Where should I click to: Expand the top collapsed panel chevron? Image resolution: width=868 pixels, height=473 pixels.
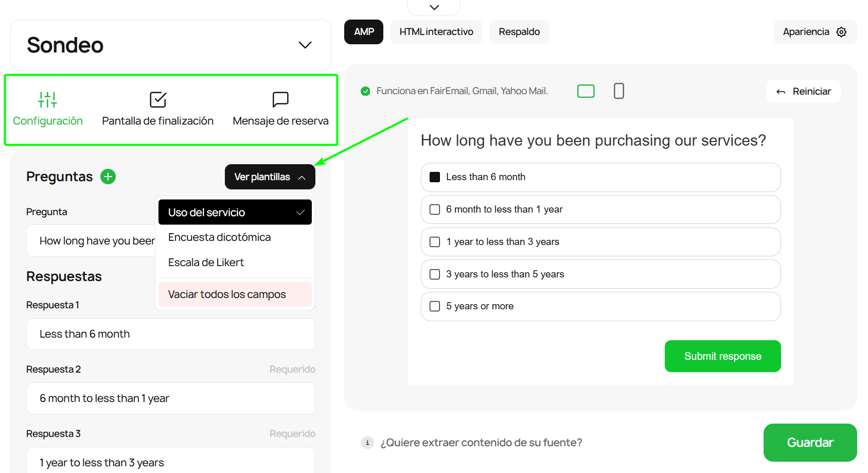click(x=434, y=7)
